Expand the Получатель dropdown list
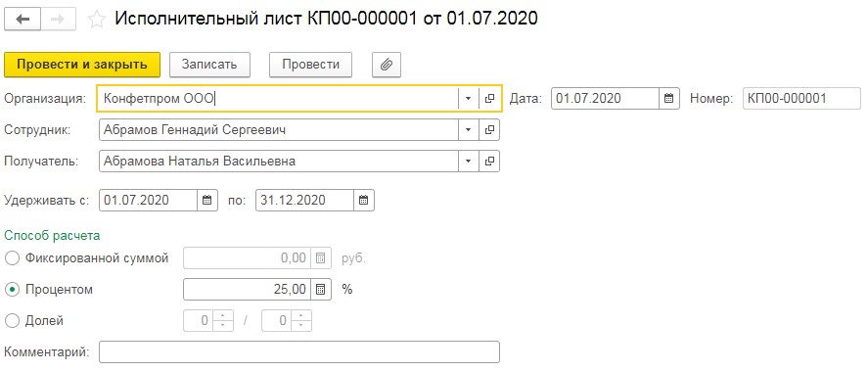This screenshot has height=372, width=868. tap(469, 162)
